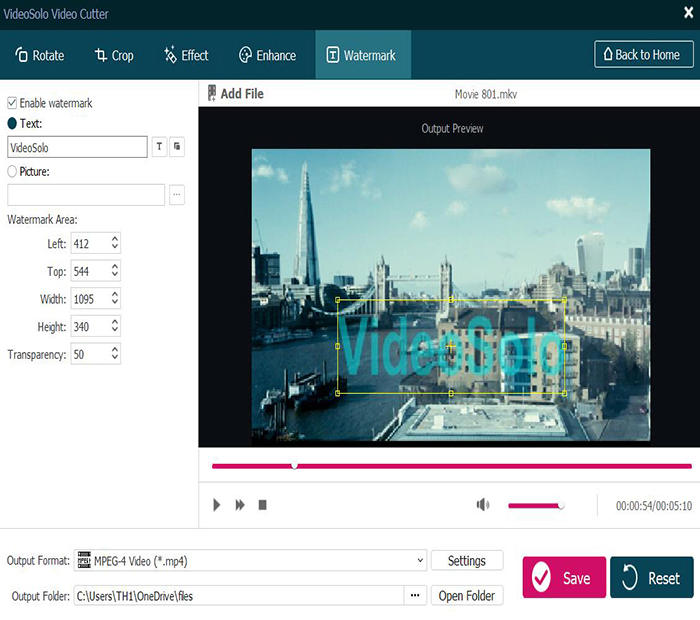The image size is (700, 620).
Task: Click the timestamp 00:00:54/00:05:10
Action: click(x=654, y=506)
